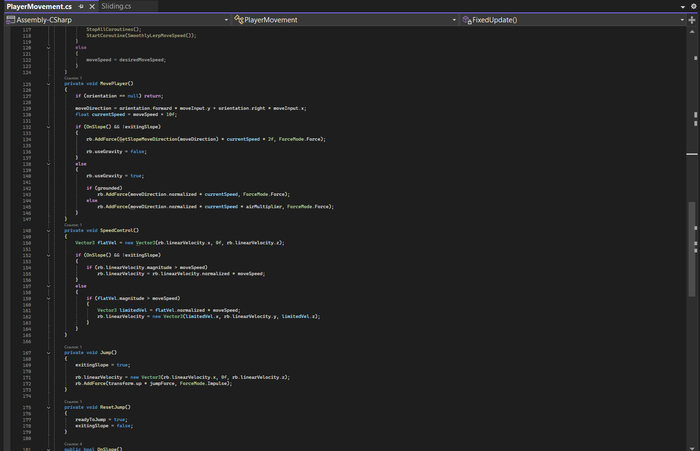
Task: Collapse the ResetJump() method outline
Action: coord(48,408)
